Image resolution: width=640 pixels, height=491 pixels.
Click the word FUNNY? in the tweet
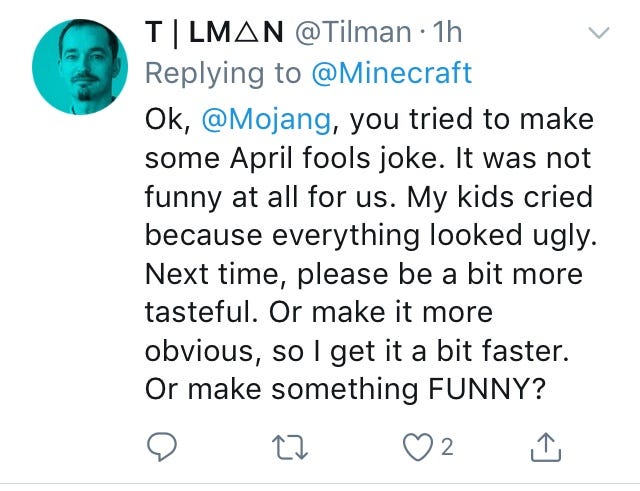click(487, 389)
